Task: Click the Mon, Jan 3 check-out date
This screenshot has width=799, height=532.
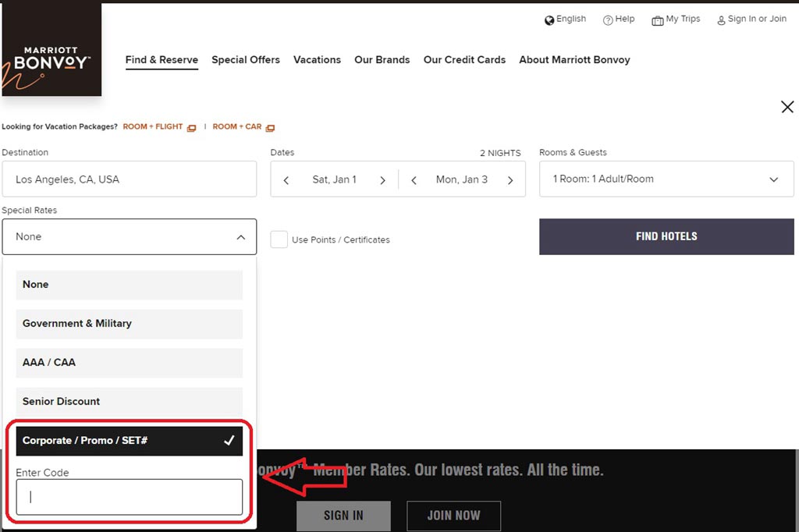Action: click(462, 179)
